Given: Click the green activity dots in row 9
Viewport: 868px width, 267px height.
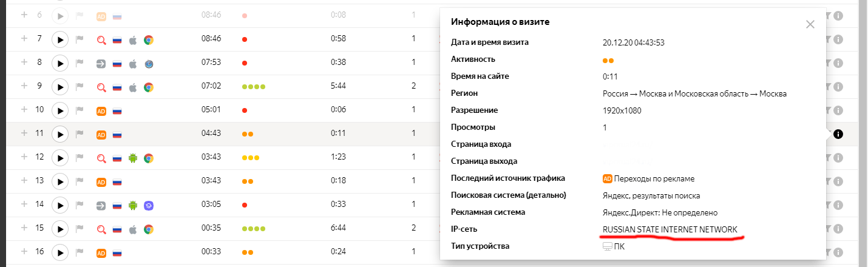Looking at the screenshot, I should click(x=254, y=87).
